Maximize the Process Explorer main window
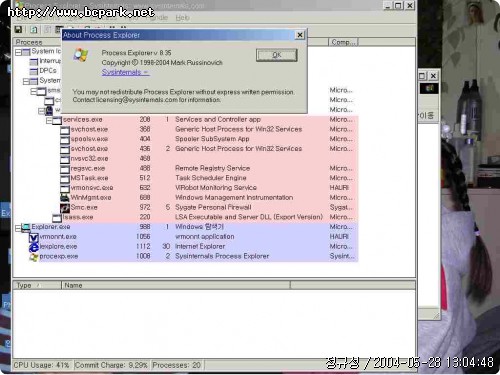The width and height of the screenshot is (500, 375). [398, 6]
